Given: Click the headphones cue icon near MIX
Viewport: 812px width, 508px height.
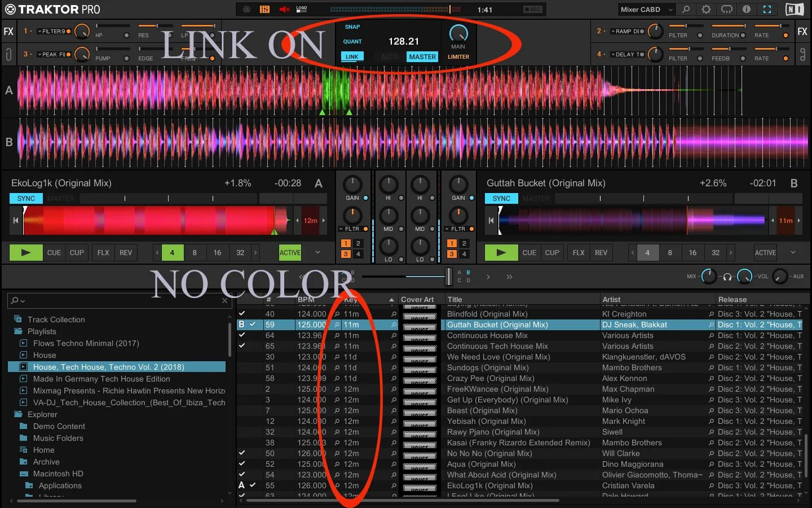Looking at the screenshot, I should coord(727,277).
